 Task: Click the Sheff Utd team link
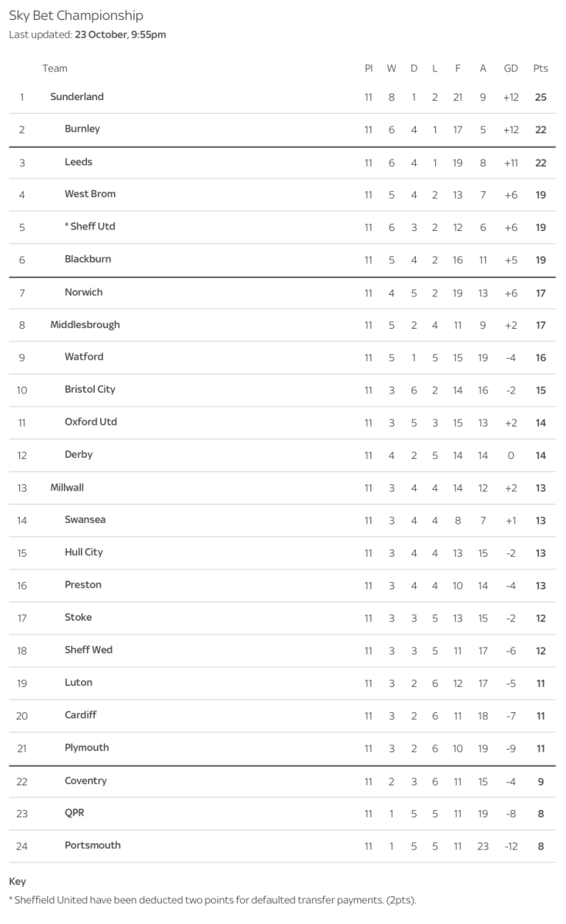(92, 227)
